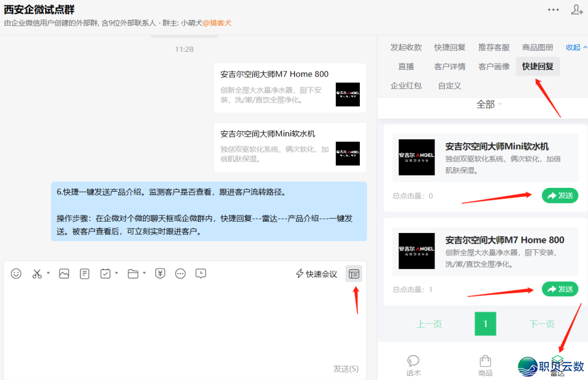Click the chat history clock icon
This screenshot has width=588, height=380.
coord(200,274)
